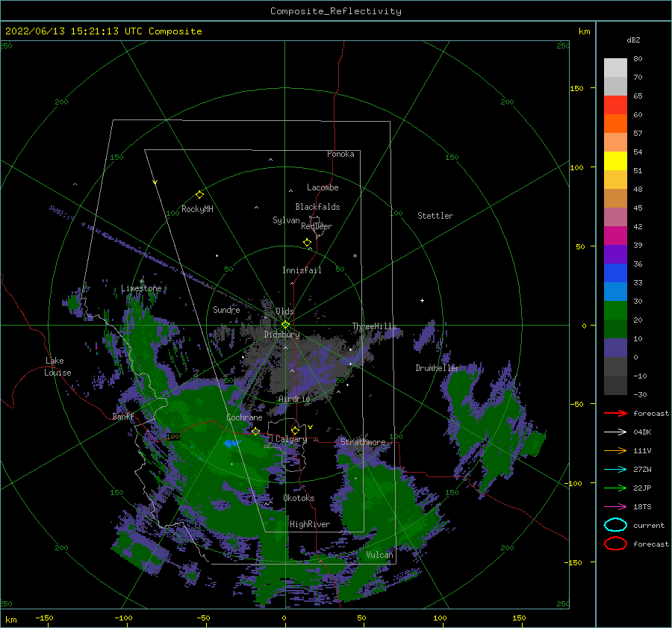The image size is (672, 628).
Task: Click the Banff city label
Action: click(123, 416)
